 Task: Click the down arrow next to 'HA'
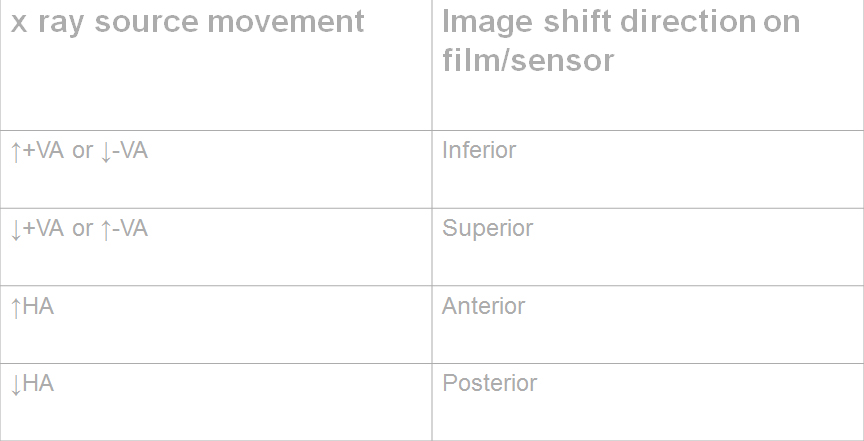coord(16,384)
